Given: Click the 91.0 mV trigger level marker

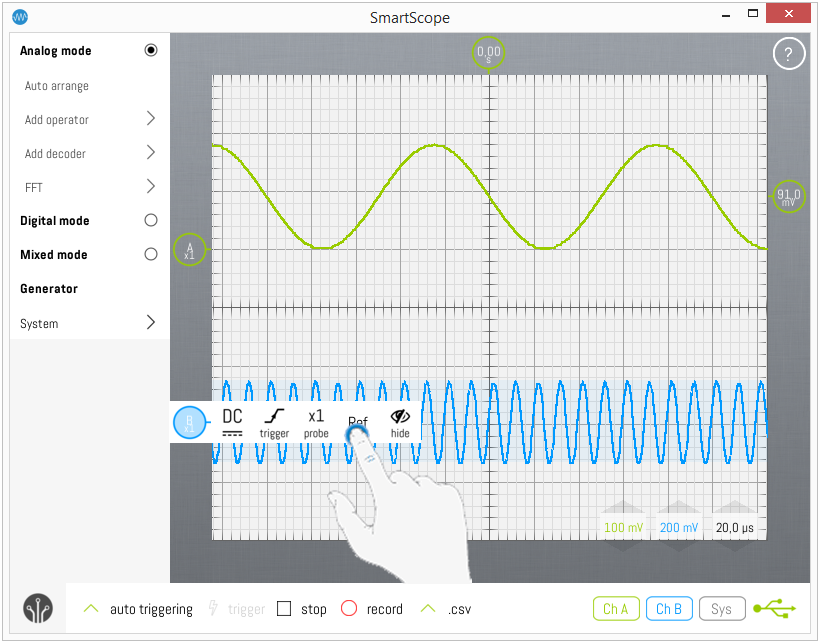Looking at the screenshot, I should point(789,196).
